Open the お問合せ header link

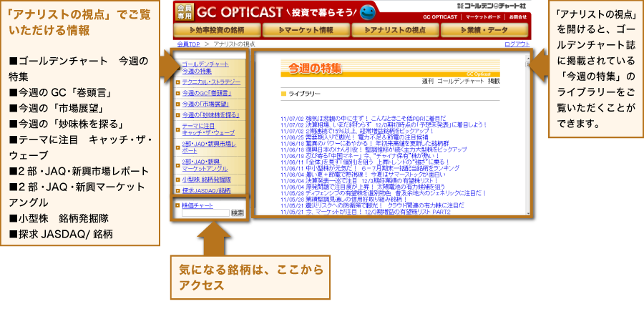[x=517, y=17]
